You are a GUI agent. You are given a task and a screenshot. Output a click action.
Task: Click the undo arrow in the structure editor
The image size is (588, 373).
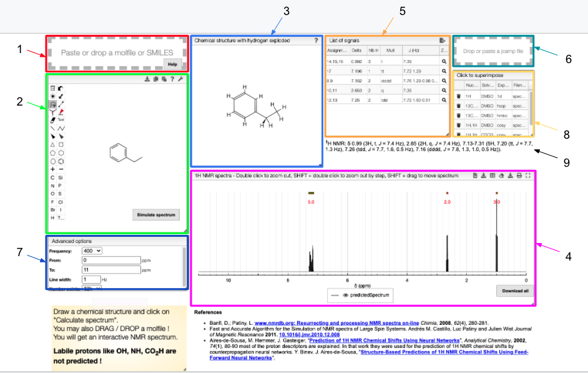[61, 88]
